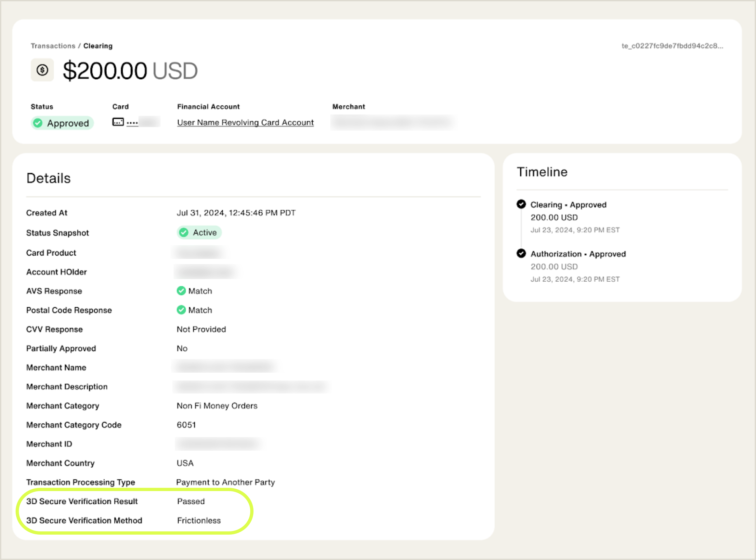Click the Authorization Approved checkmark in the timeline
The width and height of the screenshot is (756, 560).
click(x=521, y=254)
